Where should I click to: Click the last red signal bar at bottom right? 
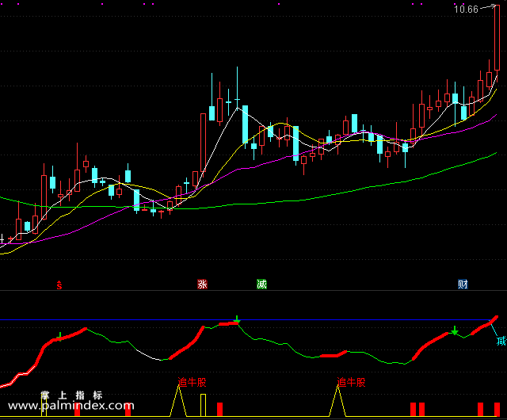497,410
